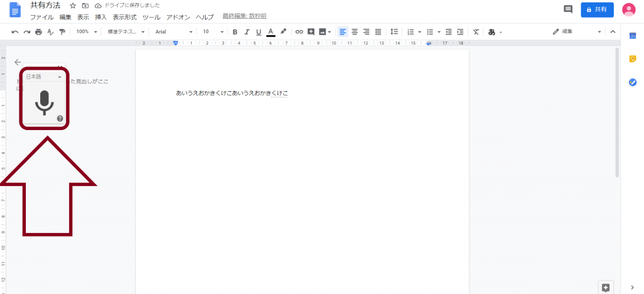
Task: Open the 表示形式 menu
Action: [125, 17]
